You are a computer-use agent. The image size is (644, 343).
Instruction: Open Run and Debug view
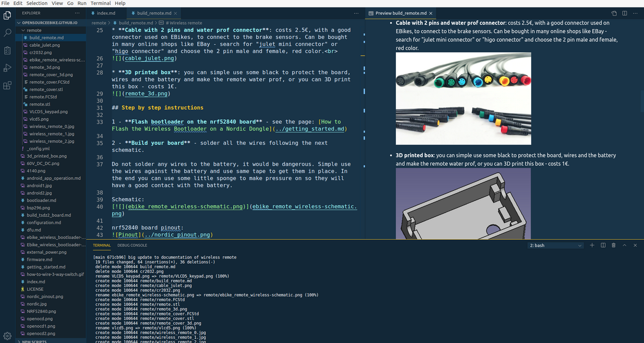pos(7,68)
